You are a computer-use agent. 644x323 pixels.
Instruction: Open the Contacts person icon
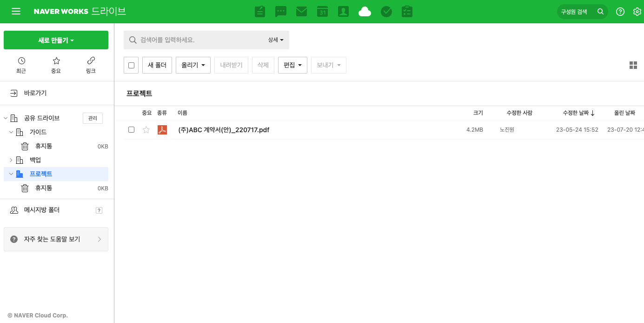[x=343, y=12]
